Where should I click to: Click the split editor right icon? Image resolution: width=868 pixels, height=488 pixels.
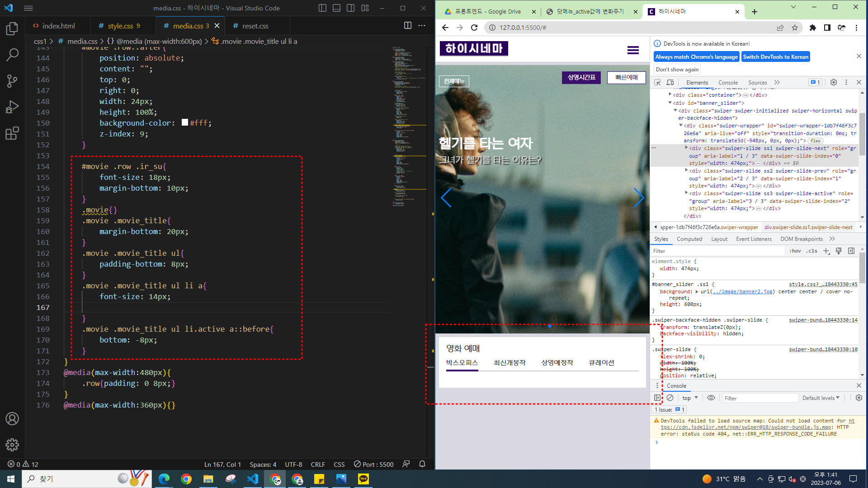coord(407,26)
